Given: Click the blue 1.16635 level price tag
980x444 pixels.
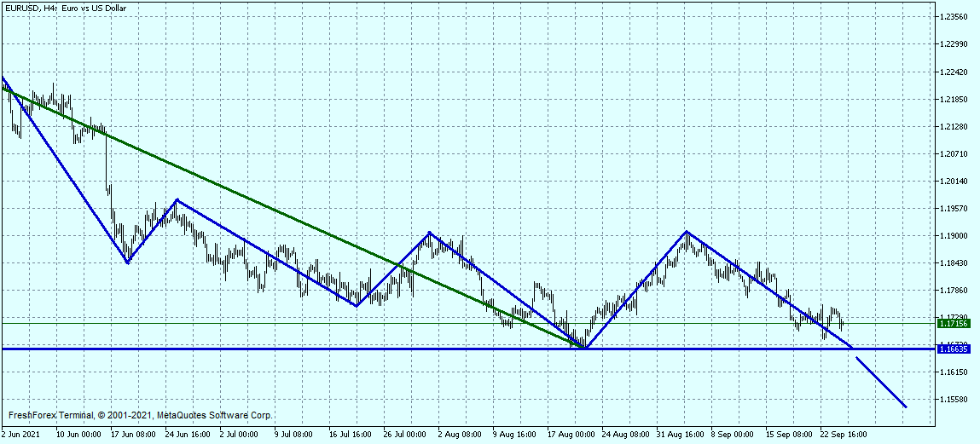Looking at the screenshot, I should click(x=953, y=349).
